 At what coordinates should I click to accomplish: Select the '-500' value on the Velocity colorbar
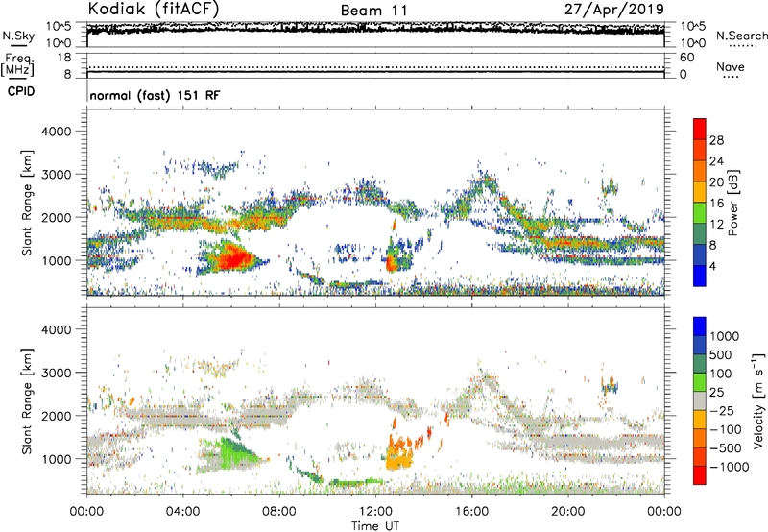click(x=727, y=448)
